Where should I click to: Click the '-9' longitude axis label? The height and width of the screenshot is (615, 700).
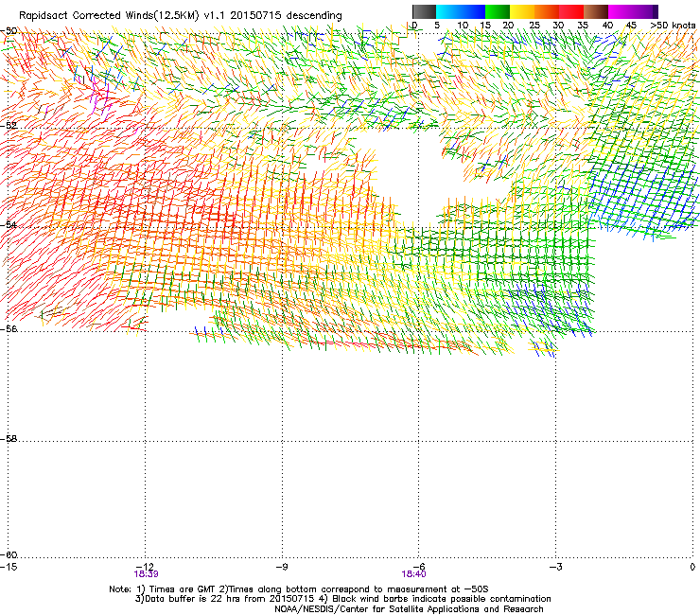pyautogui.click(x=281, y=567)
